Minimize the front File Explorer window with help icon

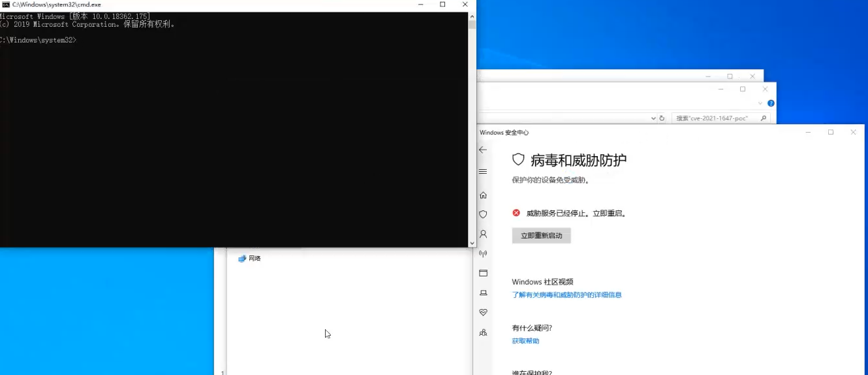click(721, 89)
